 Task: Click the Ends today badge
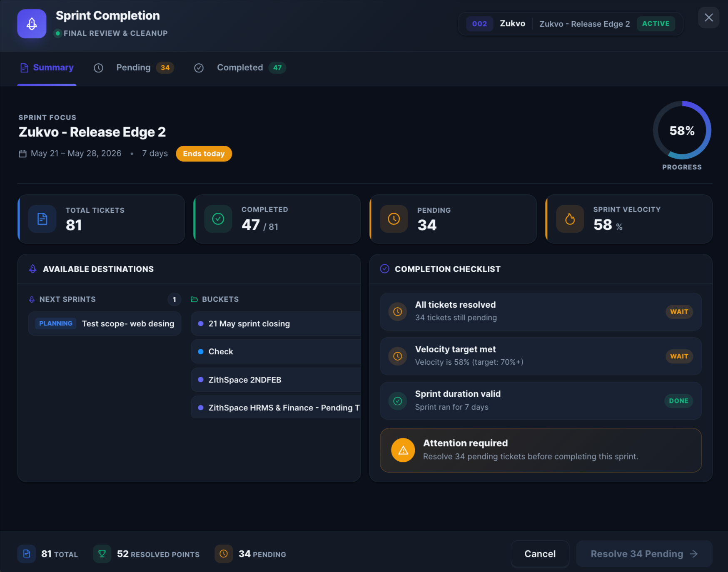204,154
